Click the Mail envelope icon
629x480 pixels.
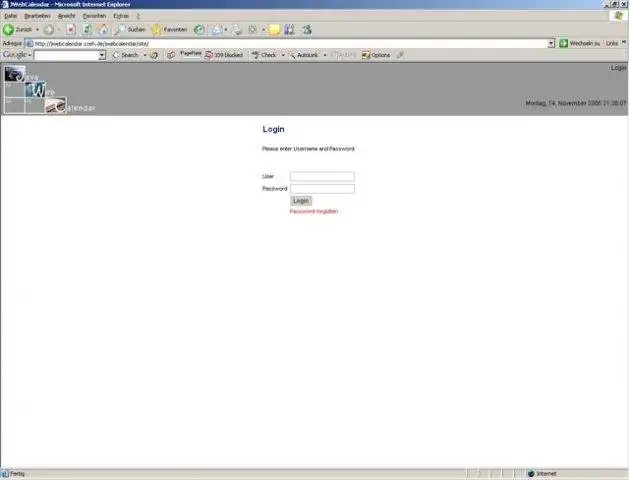click(x=217, y=30)
